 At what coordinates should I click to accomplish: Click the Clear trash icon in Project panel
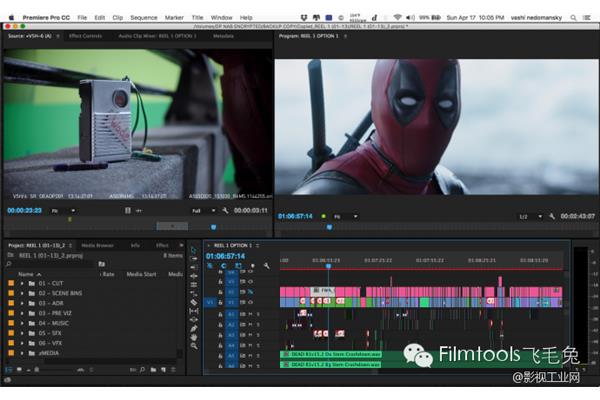pyautogui.click(x=173, y=370)
